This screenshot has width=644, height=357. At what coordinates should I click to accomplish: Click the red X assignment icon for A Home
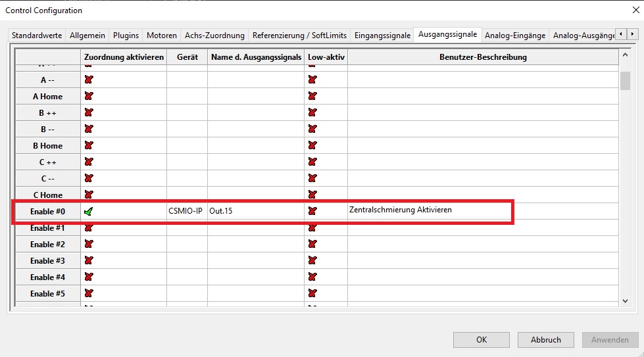coord(89,96)
